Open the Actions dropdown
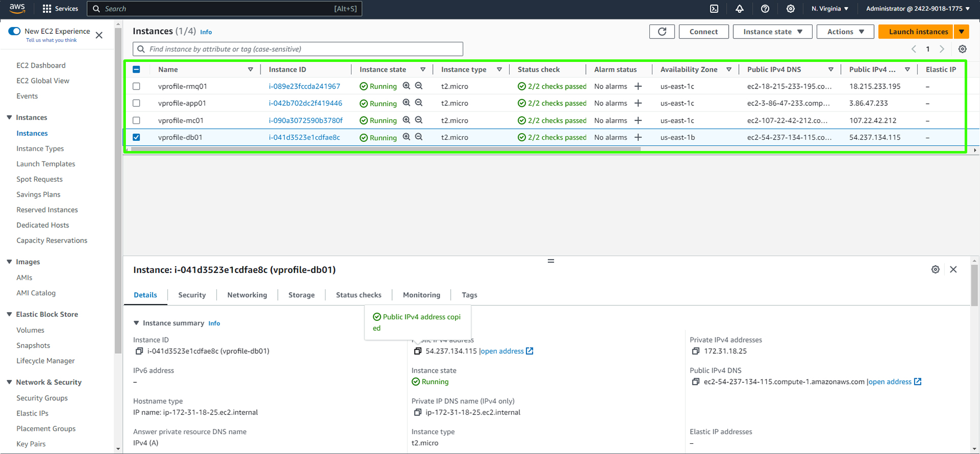The image size is (980, 454). tap(845, 32)
